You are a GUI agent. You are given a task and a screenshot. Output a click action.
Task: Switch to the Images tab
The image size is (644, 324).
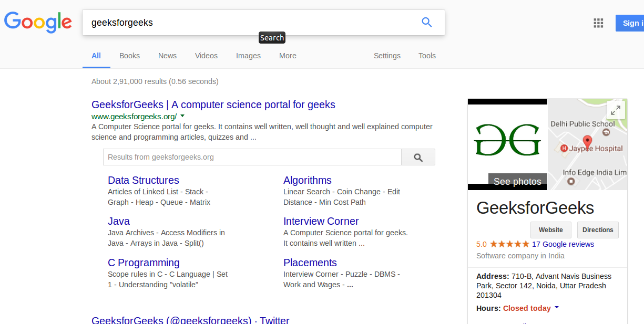248,56
